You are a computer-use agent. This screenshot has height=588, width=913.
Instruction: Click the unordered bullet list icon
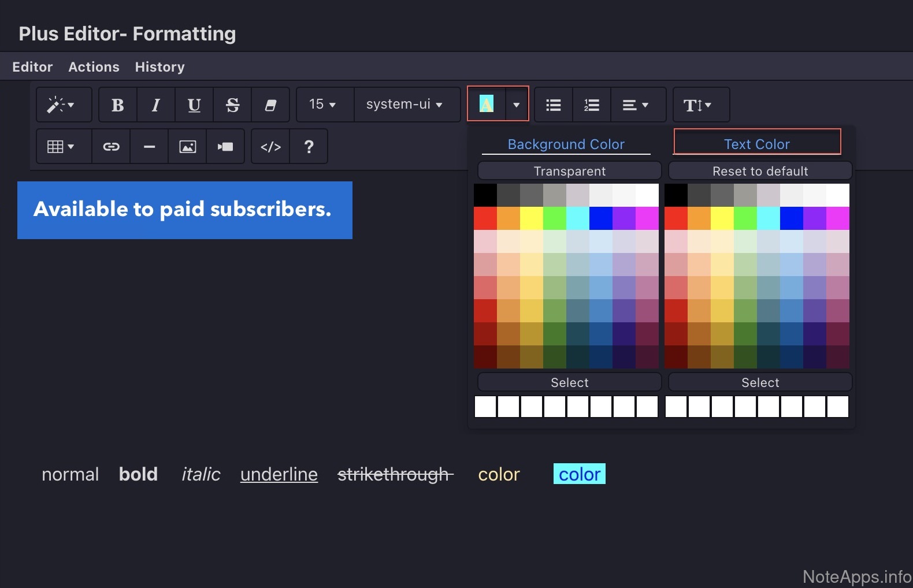click(554, 105)
